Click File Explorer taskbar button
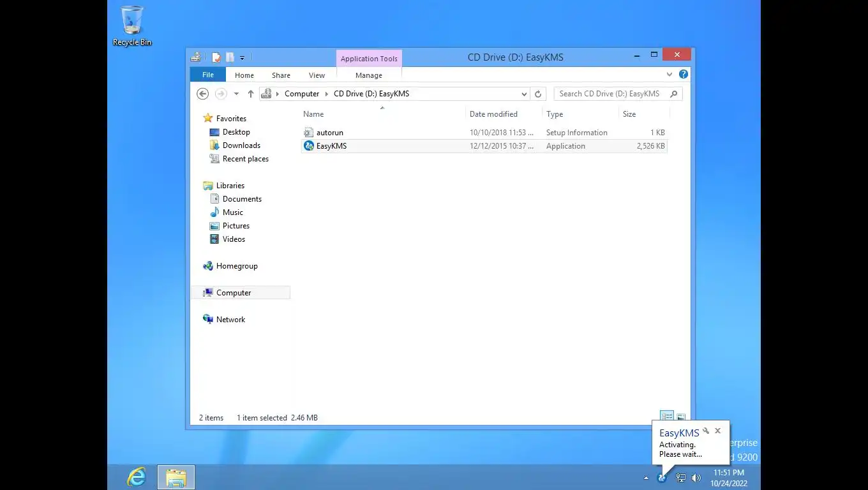Viewport: 868px width, 490px height. 176,477
